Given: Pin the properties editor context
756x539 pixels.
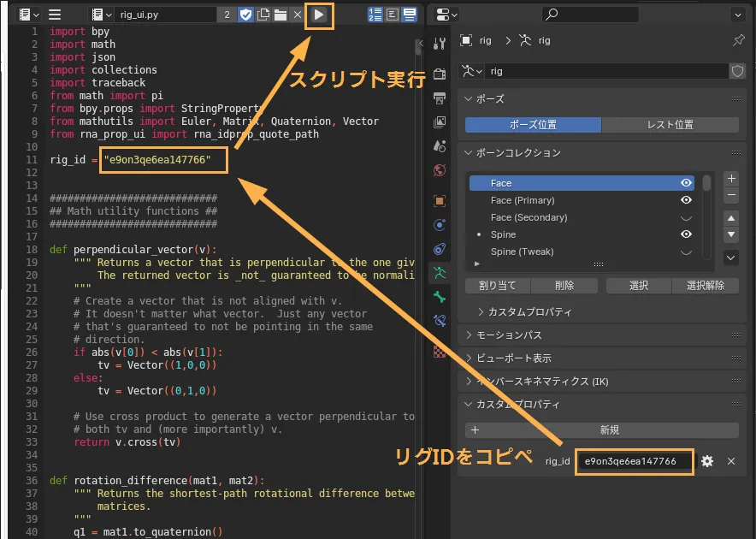Looking at the screenshot, I should click(x=739, y=40).
